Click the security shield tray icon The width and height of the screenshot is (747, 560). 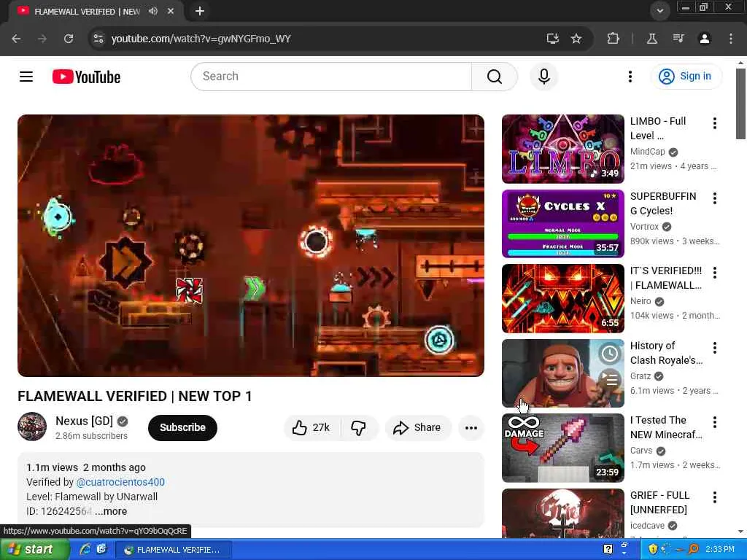(x=653, y=549)
